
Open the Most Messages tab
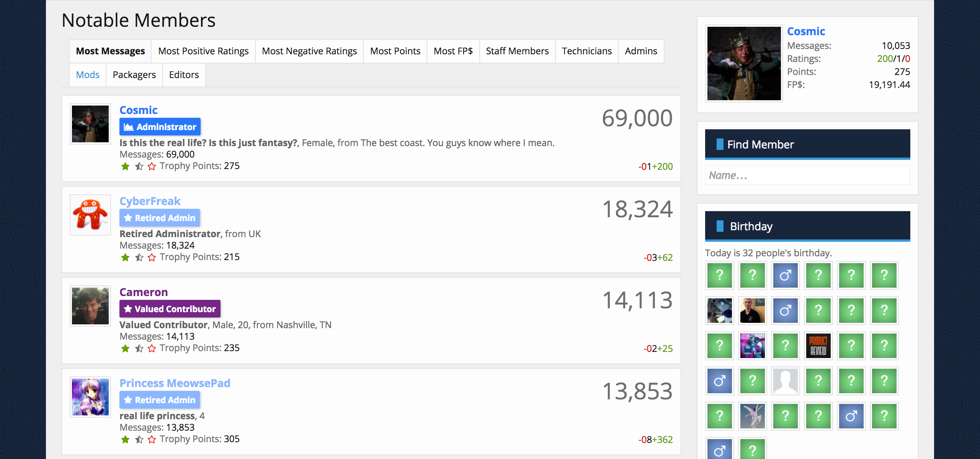click(110, 51)
